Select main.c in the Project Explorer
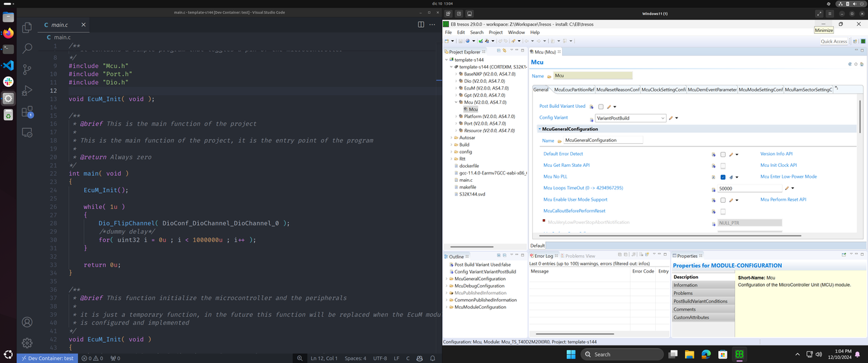Image resolution: width=868 pixels, height=363 pixels. coord(466,180)
